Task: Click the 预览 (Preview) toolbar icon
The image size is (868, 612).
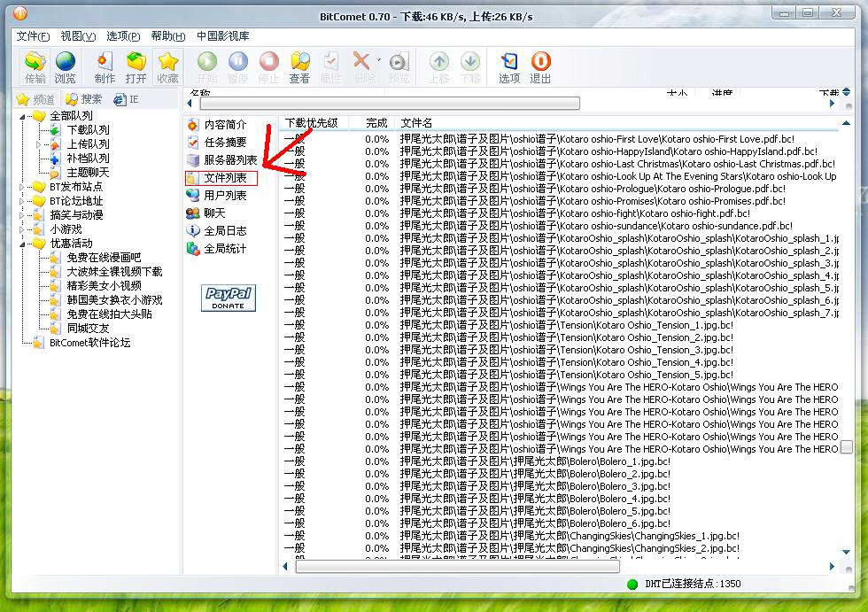Action: 399,67
